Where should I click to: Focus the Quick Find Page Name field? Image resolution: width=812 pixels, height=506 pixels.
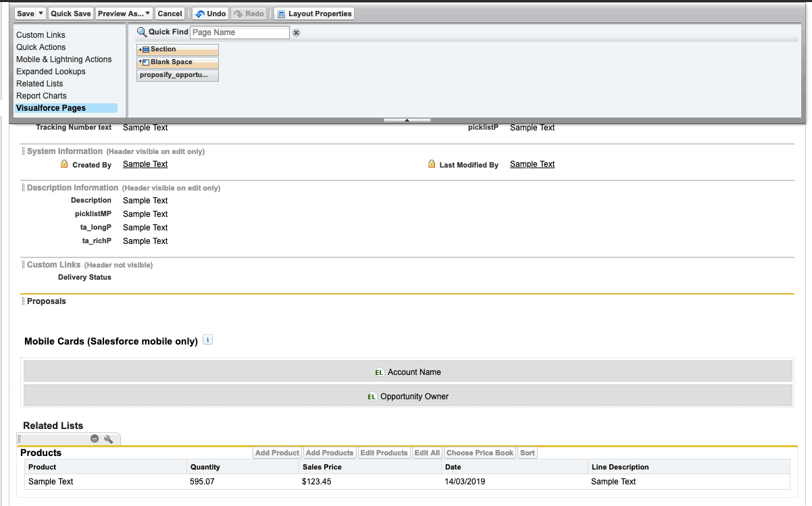(x=240, y=32)
